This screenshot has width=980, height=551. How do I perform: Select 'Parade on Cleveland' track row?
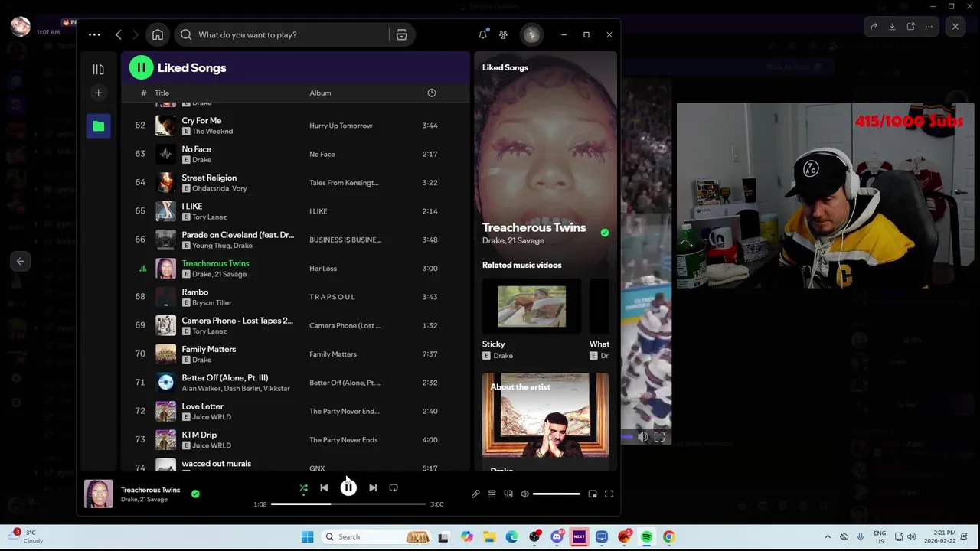point(296,240)
